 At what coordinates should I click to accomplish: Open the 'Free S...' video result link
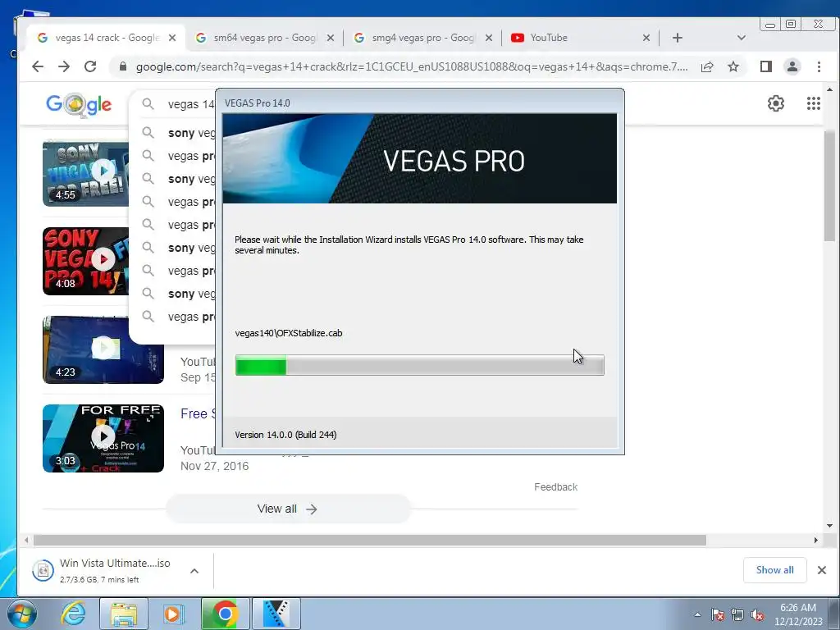[199, 413]
